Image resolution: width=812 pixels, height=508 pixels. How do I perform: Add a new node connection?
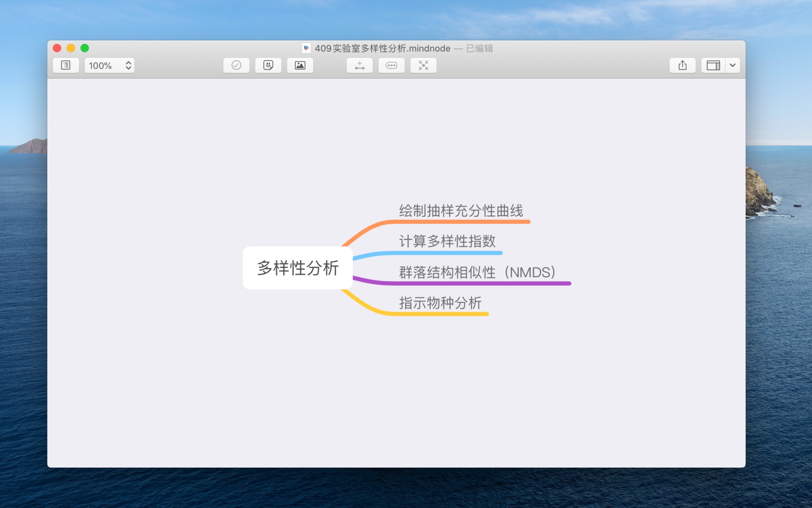[x=360, y=65]
